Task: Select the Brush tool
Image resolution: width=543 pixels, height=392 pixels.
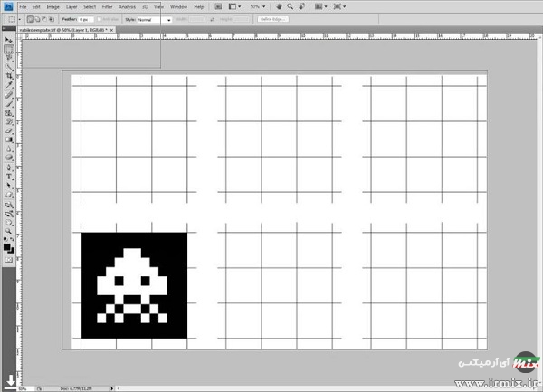Action: click(x=9, y=104)
